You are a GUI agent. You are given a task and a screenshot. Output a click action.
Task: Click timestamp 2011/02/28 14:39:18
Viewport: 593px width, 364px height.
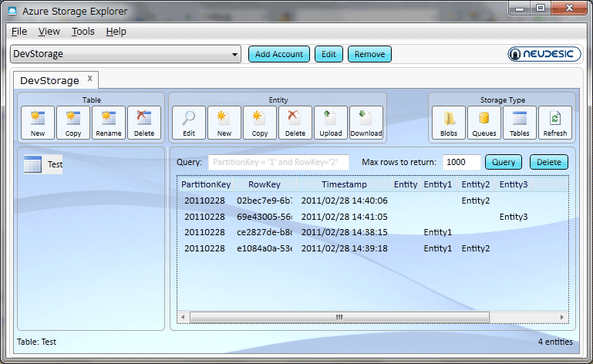coord(344,248)
